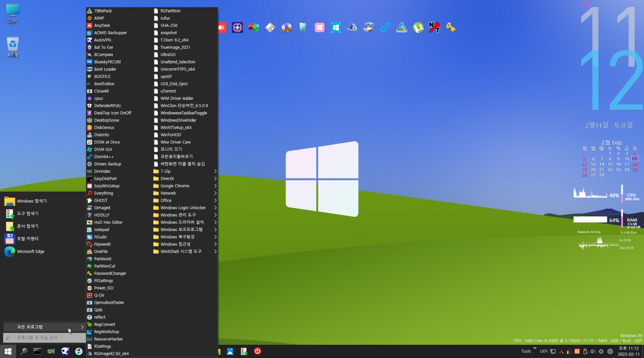Click the Windows Start button

click(8, 351)
